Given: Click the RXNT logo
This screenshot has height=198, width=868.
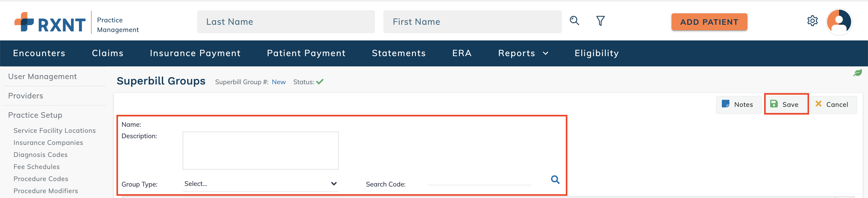Looking at the screenshot, I should coord(50,22).
